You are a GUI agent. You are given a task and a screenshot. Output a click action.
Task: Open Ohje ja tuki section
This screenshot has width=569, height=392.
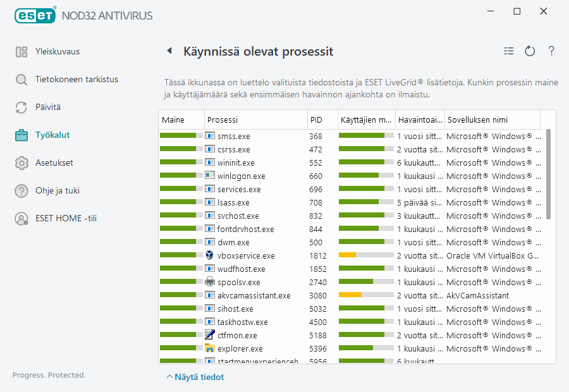[57, 191]
